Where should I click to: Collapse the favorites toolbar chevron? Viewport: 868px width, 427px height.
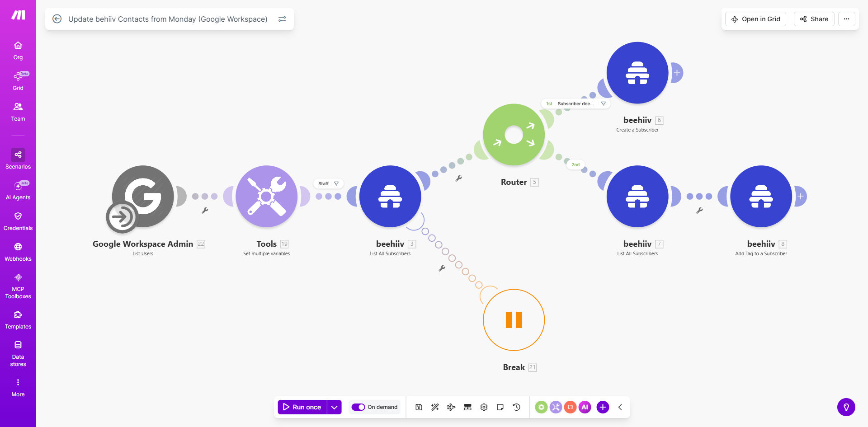[620, 407]
